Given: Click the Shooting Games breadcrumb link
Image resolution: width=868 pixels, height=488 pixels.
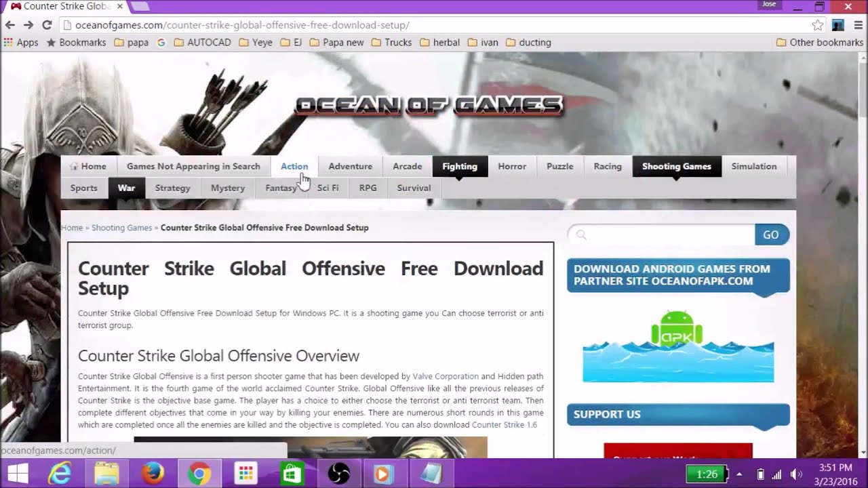Looking at the screenshot, I should pyautogui.click(x=121, y=228).
